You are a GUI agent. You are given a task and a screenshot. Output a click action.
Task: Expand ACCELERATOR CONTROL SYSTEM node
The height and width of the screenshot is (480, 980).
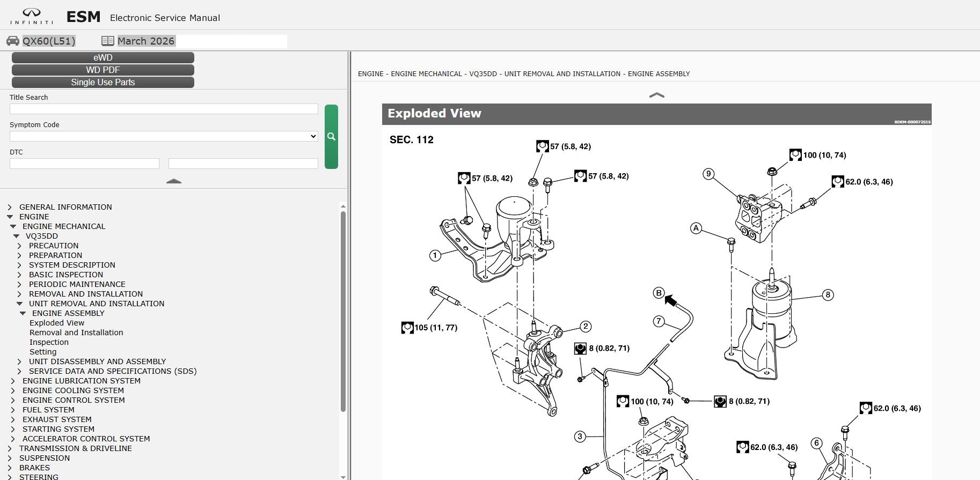[13, 439]
